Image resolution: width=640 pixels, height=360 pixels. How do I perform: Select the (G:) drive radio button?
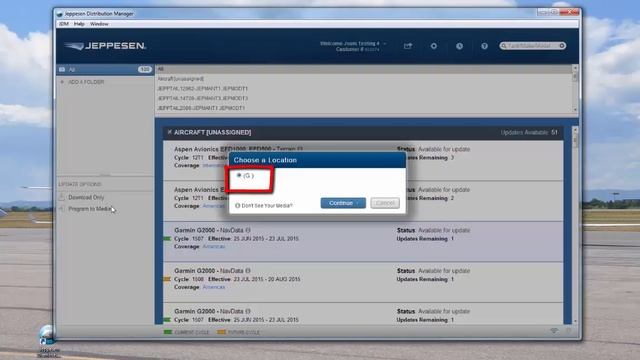pyautogui.click(x=239, y=176)
